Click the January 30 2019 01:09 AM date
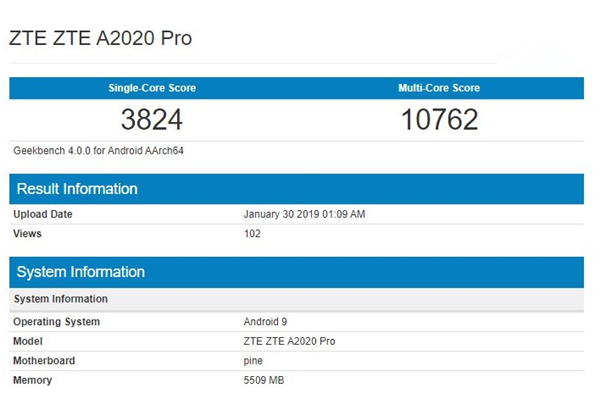Image resolution: width=600 pixels, height=404 pixels. pos(304,214)
